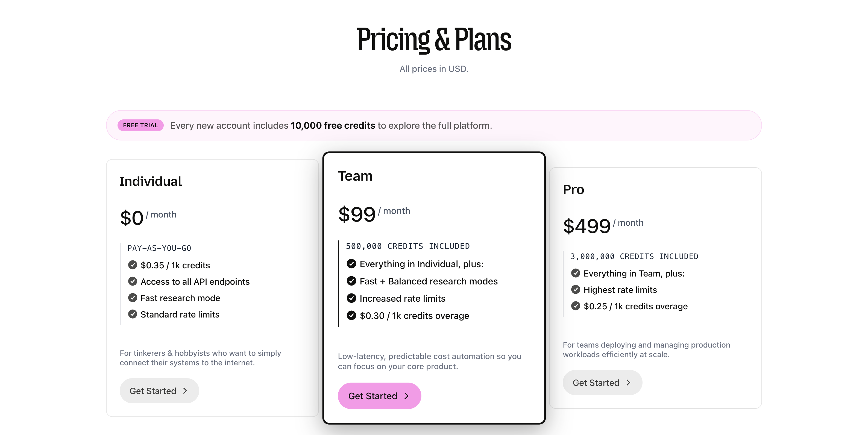This screenshot has height=435, width=868.
Task: Click checkmark icon beside Fast research mode
Action: click(x=133, y=298)
